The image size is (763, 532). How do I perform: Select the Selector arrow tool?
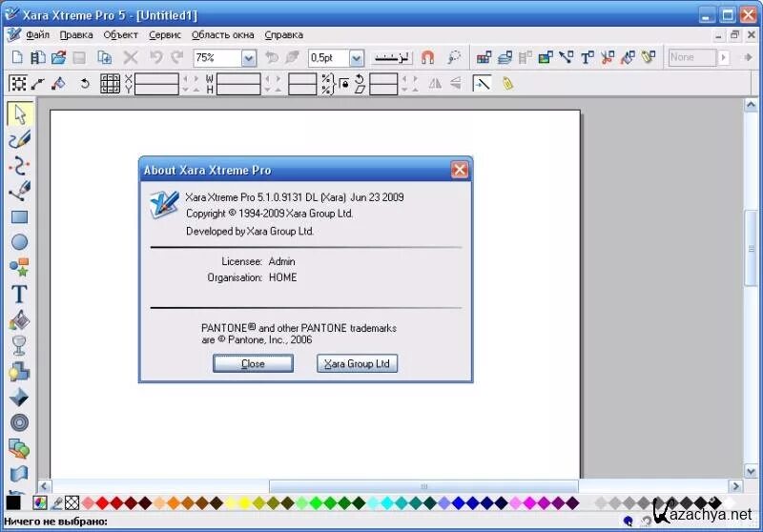click(19, 114)
